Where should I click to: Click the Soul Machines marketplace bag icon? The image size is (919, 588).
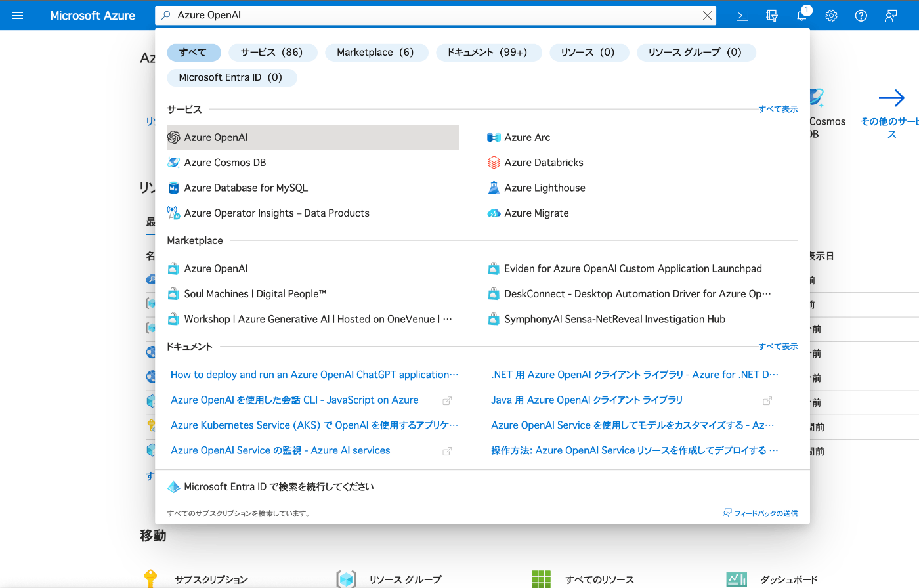(174, 294)
